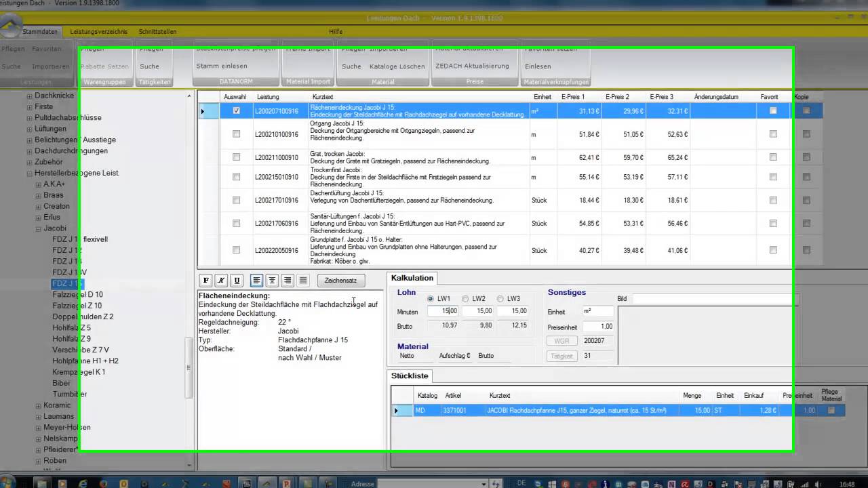Click Kataloge Löschen in Material group
This screenshot has width=868, height=488.
(x=397, y=66)
